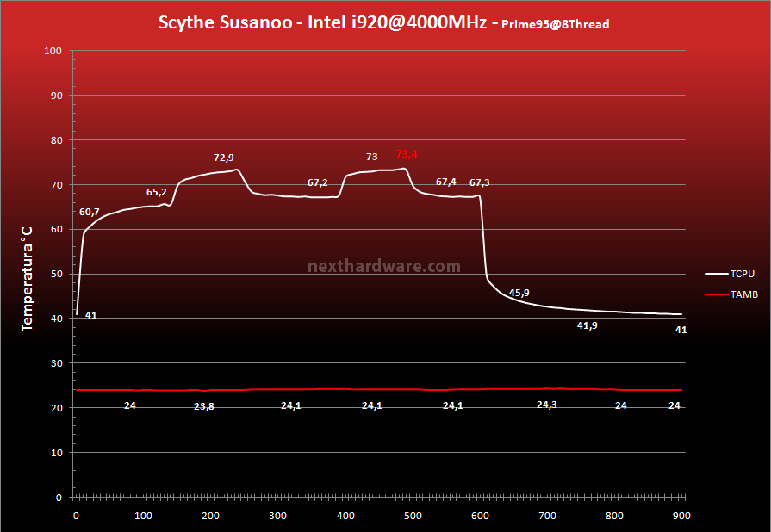Click the 100 label atop the vertical axis
The image size is (771, 532).
[x=53, y=51]
